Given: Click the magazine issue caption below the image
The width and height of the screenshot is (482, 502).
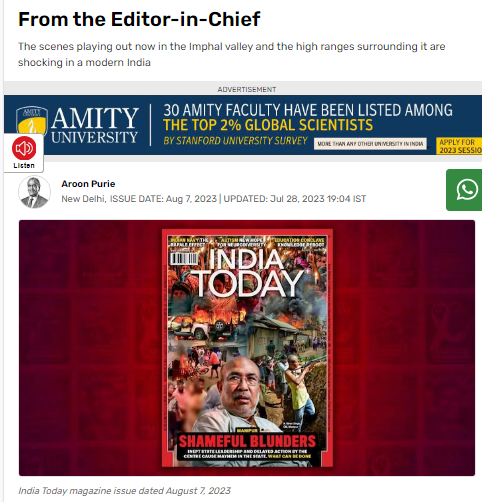Looking at the screenshot, I should point(124,491).
